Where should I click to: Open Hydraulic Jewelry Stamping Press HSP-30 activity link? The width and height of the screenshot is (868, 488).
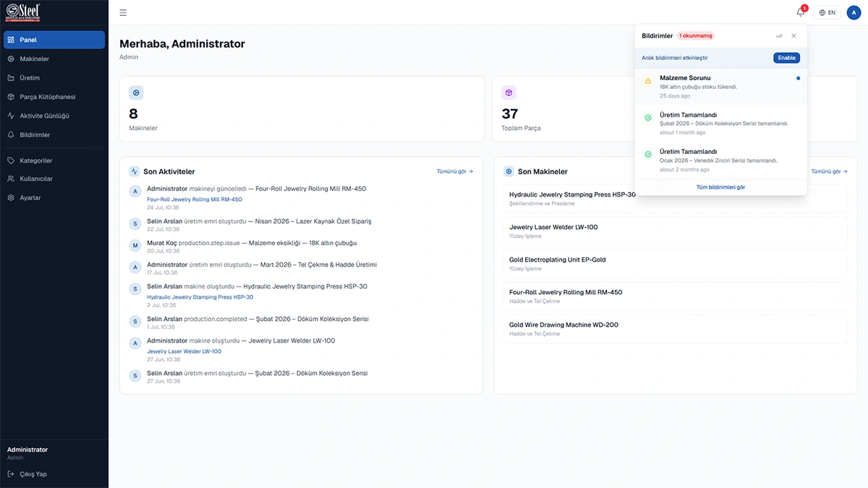200,297
